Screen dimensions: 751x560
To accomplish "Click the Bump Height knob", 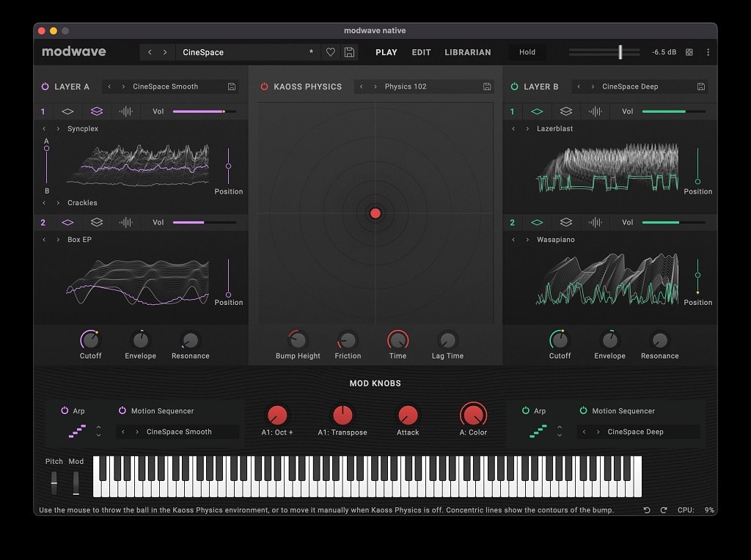I will [x=298, y=340].
